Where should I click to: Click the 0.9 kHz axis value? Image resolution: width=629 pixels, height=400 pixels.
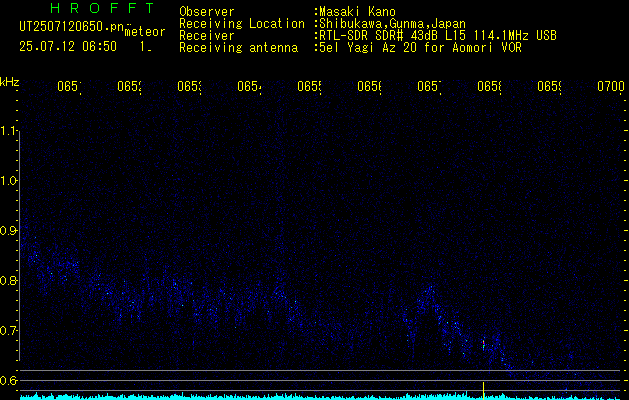9,230
